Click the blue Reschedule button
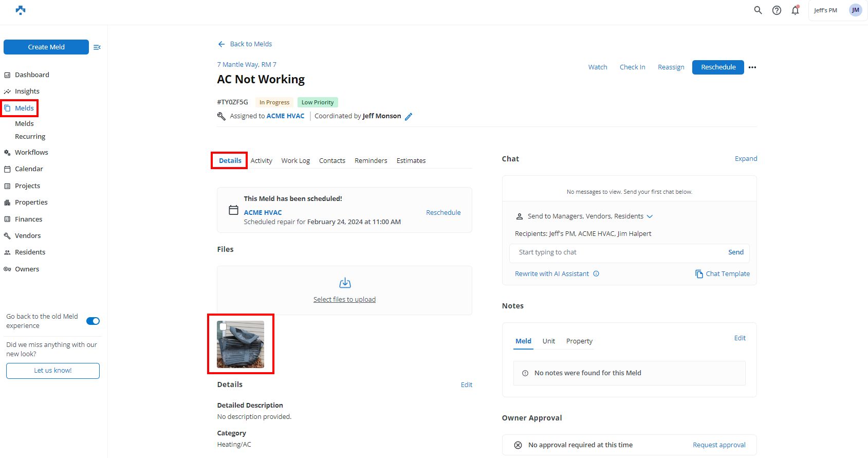The width and height of the screenshot is (868, 458). click(718, 67)
